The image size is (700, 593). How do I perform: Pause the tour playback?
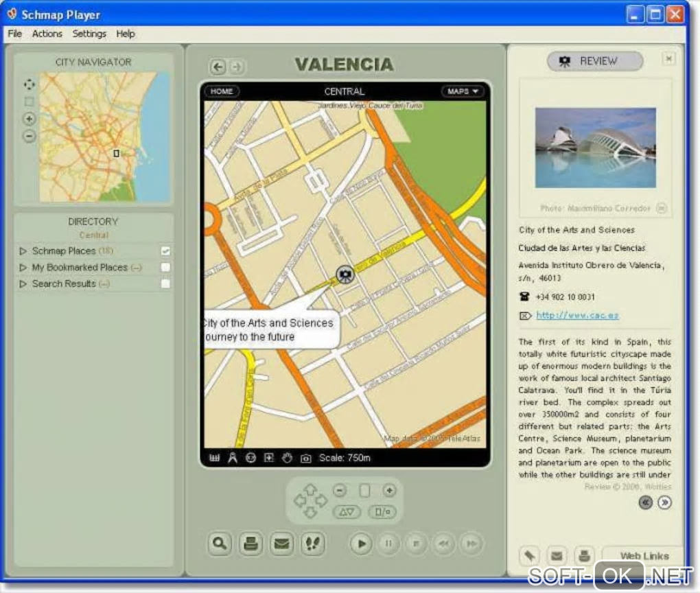tap(388, 544)
